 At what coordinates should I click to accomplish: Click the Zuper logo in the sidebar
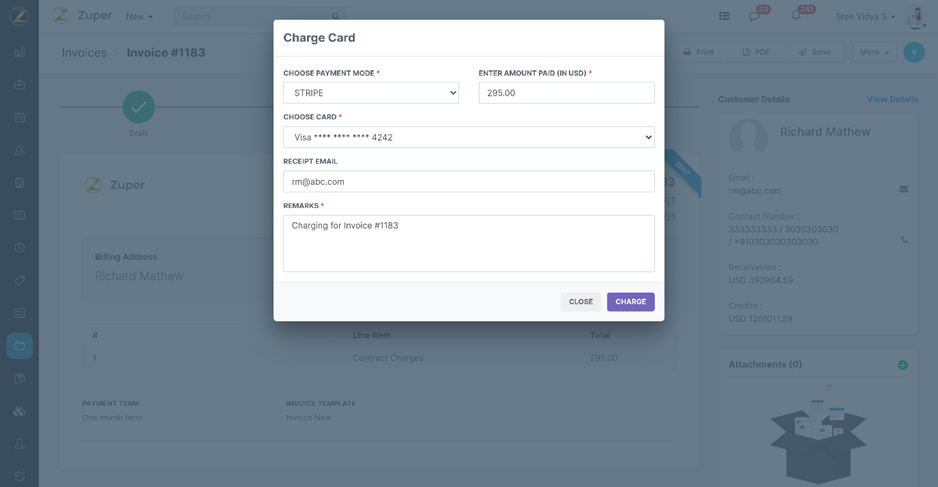pos(19,16)
